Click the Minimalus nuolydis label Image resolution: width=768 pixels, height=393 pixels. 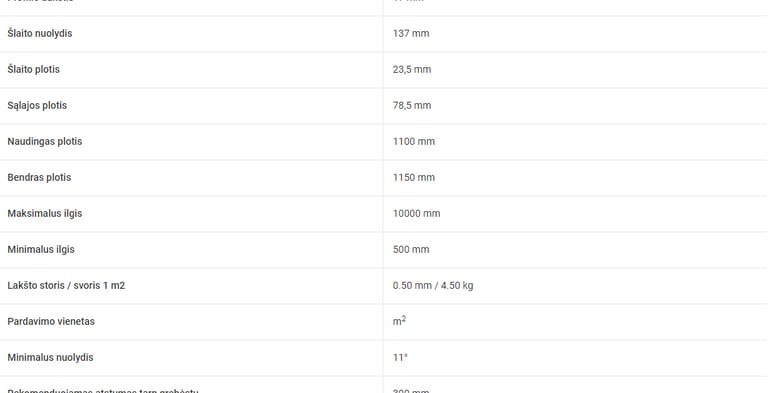(x=50, y=357)
